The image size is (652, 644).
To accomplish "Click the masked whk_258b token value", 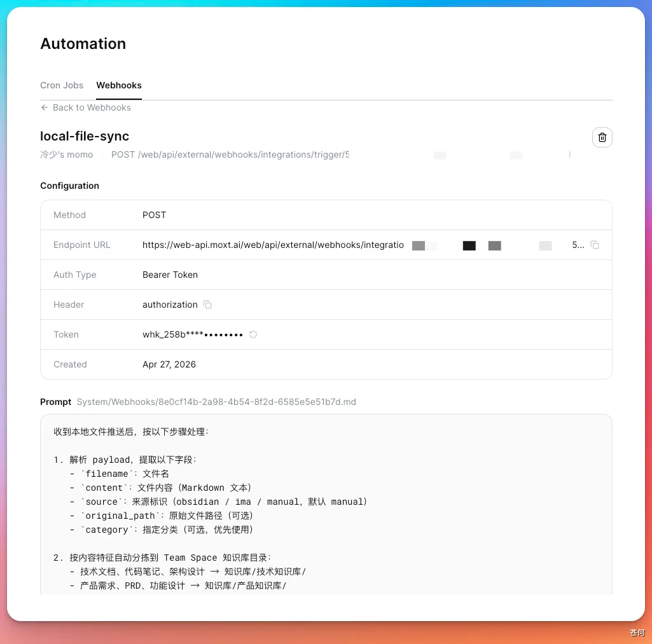I will (192, 334).
